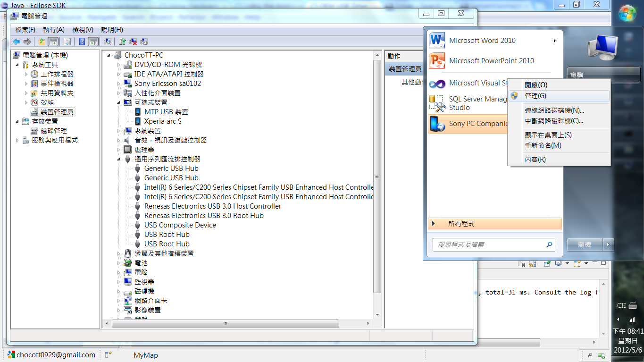Image resolution: width=644 pixels, height=362 pixels.
Task: Choose 開啟(O) in the context menu
Action: click(559, 85)
